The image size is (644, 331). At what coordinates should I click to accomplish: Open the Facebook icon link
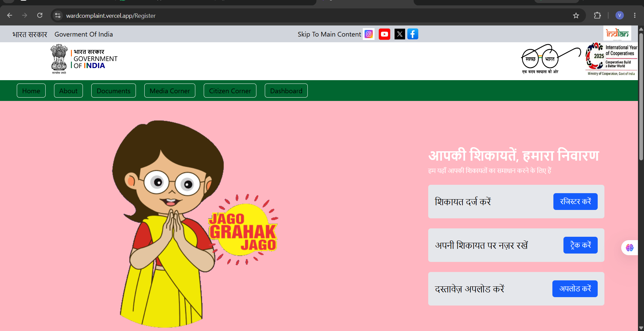[x=413, y=34]
